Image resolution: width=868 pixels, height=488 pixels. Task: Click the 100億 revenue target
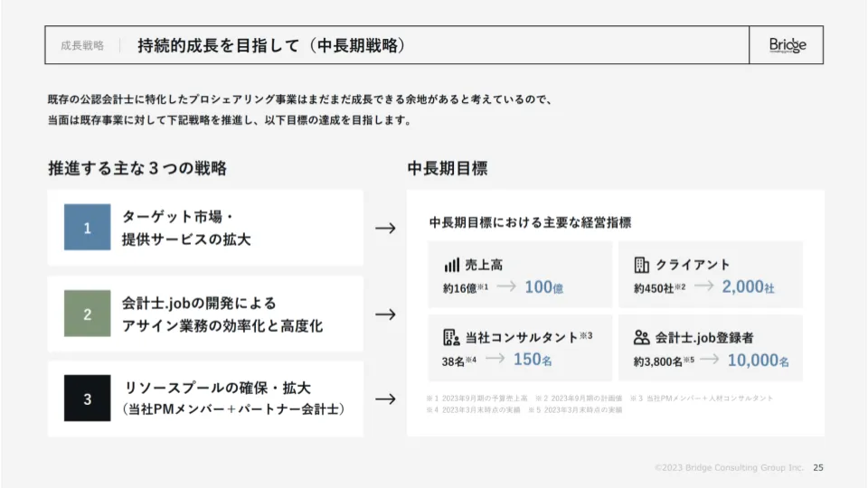[x=543, y=287]
